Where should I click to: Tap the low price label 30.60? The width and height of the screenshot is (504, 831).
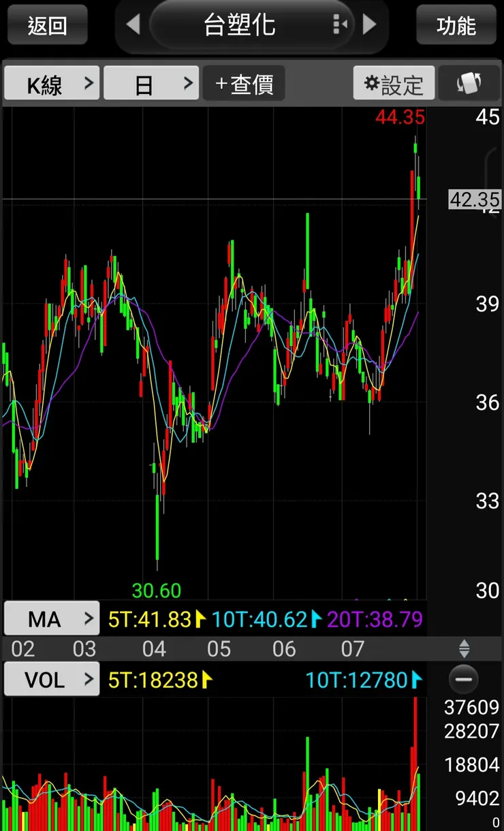coord(157,590)
